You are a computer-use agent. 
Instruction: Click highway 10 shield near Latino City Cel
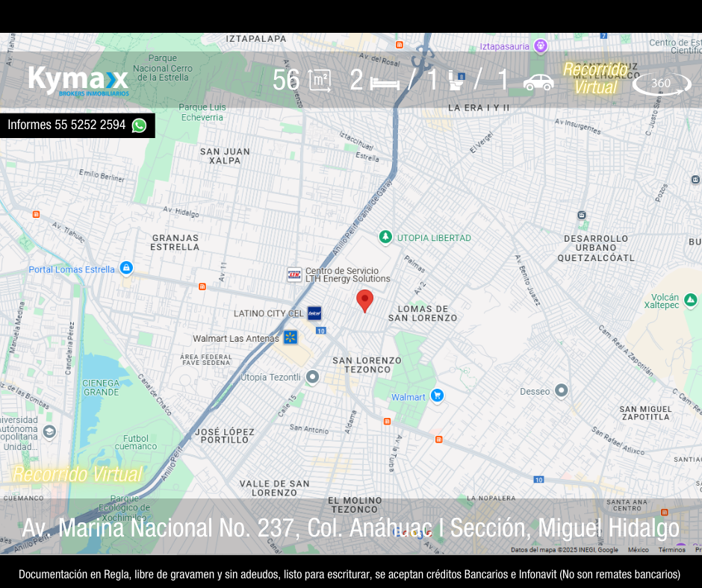point(320,331)
